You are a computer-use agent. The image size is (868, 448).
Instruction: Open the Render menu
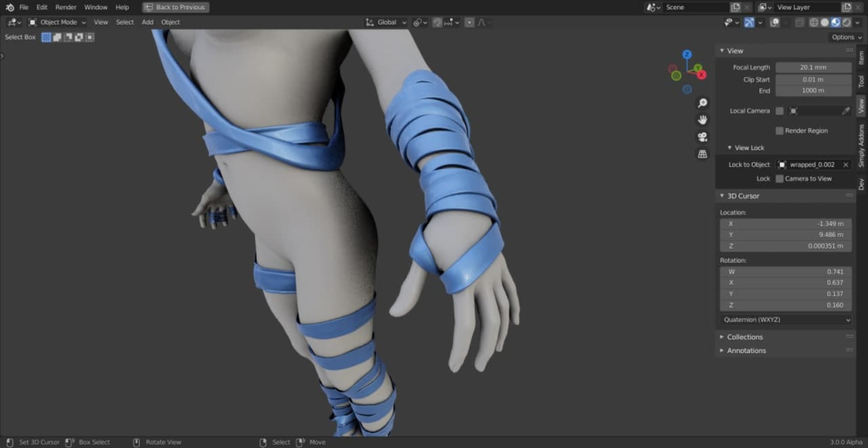point(66,7)
